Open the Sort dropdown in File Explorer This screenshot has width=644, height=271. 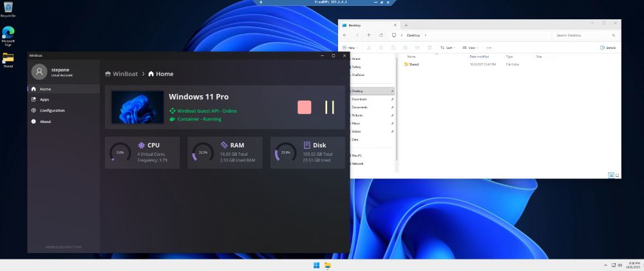point(448,48)
